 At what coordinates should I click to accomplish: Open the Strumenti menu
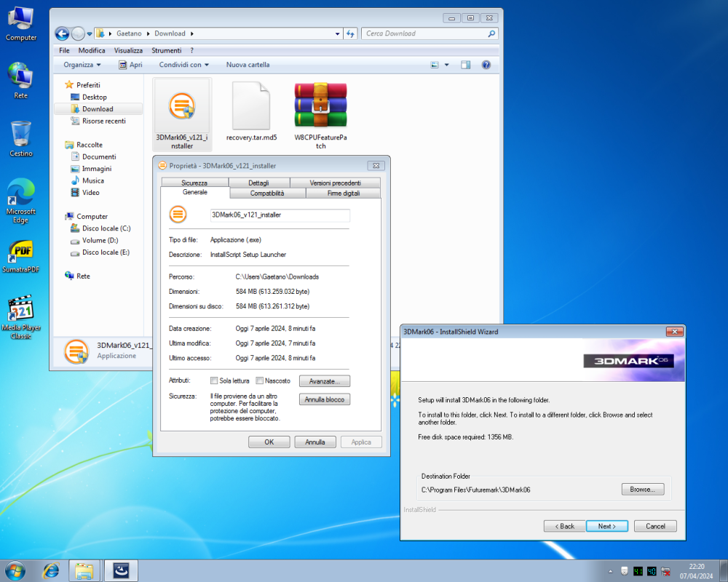[167, 50]
